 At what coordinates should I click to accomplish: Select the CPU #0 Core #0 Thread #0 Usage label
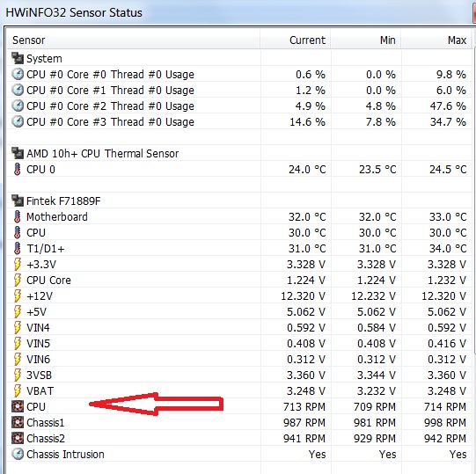pos(110,75)
